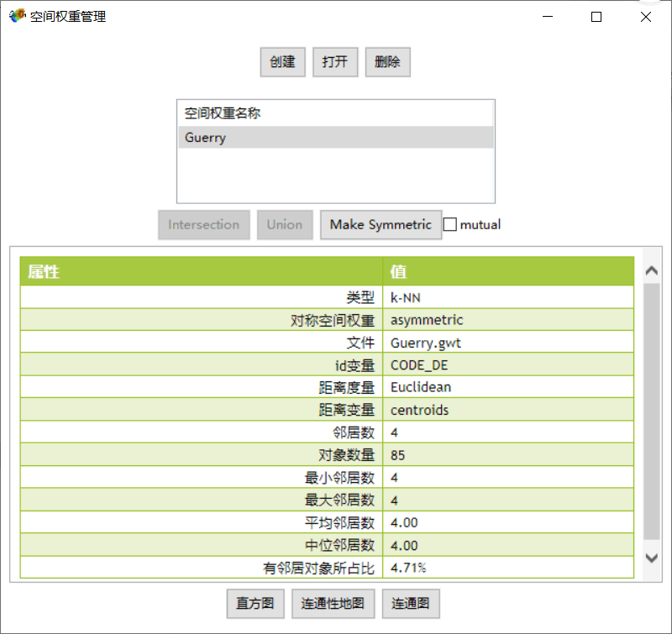Click the Make Symmetric button
The width and height of the screenshot is (672, 634).
381,224
